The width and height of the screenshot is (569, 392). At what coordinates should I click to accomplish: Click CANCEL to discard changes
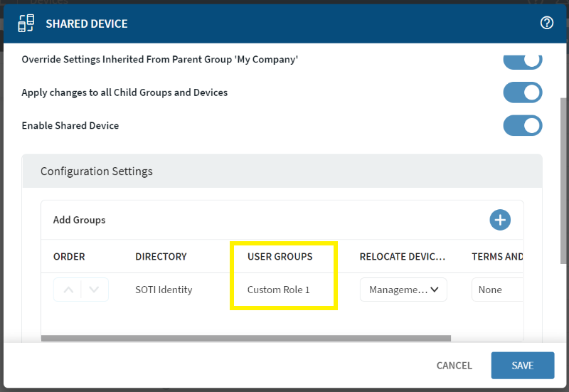[454, 366]
